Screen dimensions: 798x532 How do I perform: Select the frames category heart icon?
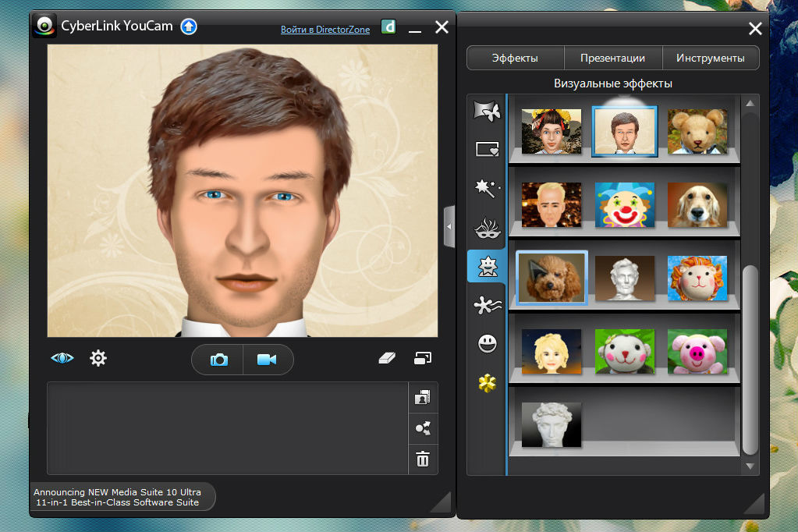[487, 150]
